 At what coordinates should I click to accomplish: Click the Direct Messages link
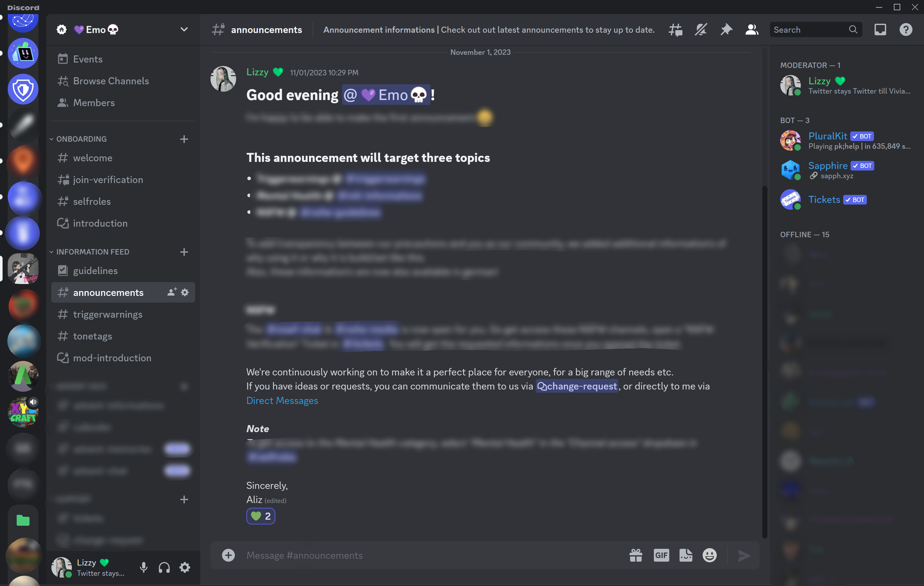coord(281,400)
